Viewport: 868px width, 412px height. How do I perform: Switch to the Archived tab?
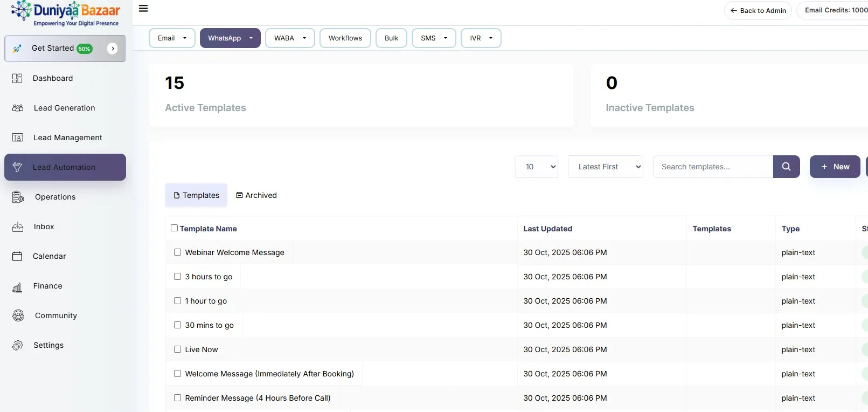[256, 195]
